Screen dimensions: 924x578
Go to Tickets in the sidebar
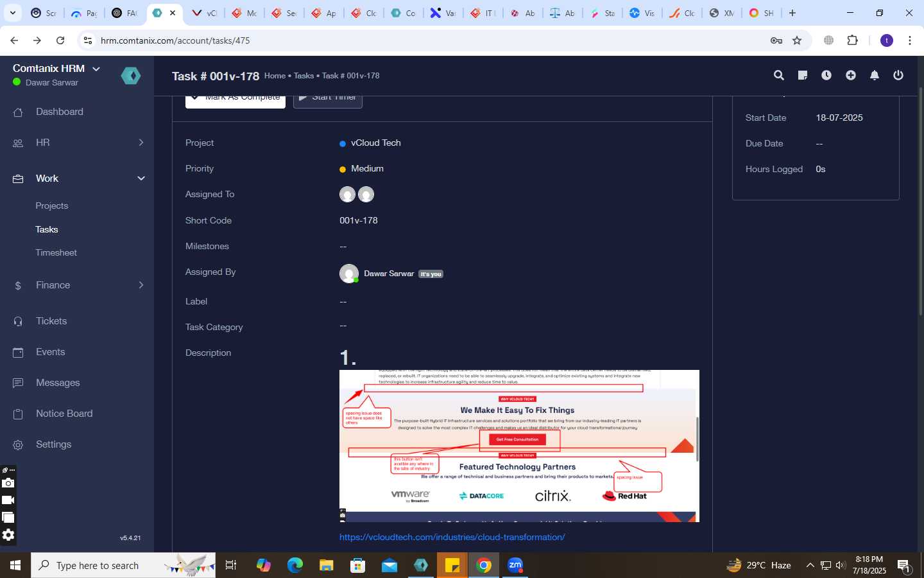[51, 321]
